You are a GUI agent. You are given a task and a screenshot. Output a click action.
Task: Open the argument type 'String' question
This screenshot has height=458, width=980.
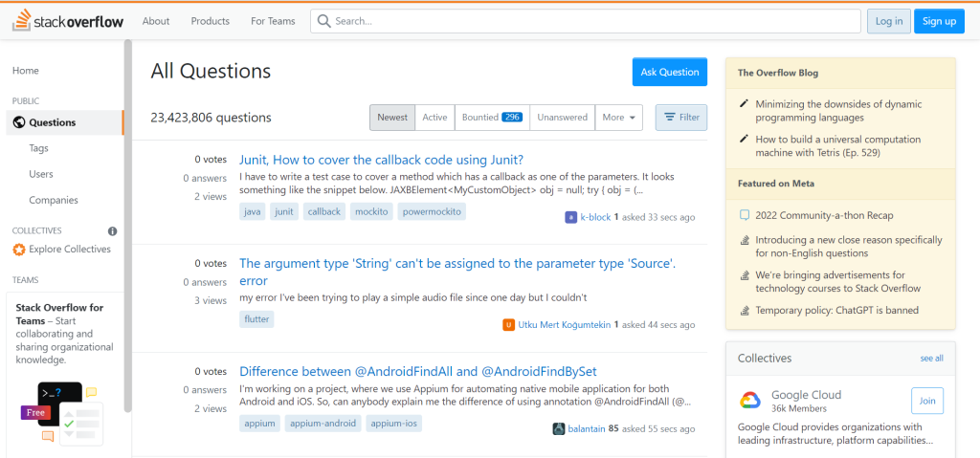pos(457,272)
